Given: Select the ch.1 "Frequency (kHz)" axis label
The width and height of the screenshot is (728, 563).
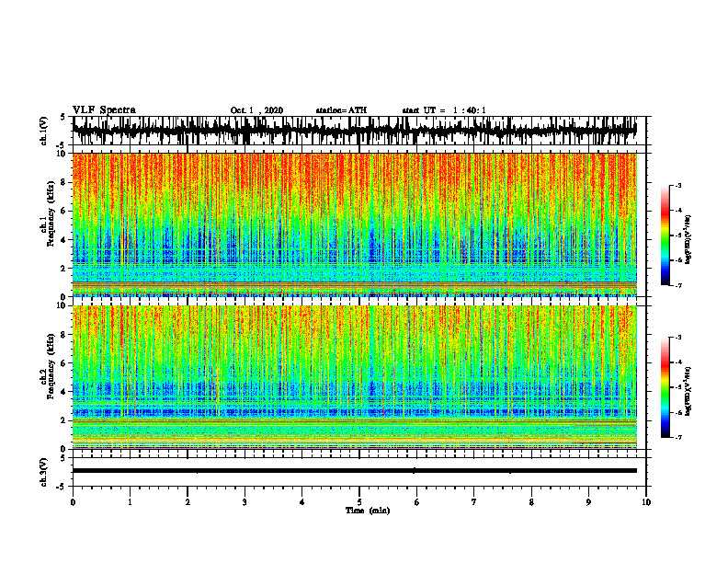Looking at the screenshot, I should click(x=51, y=214).
